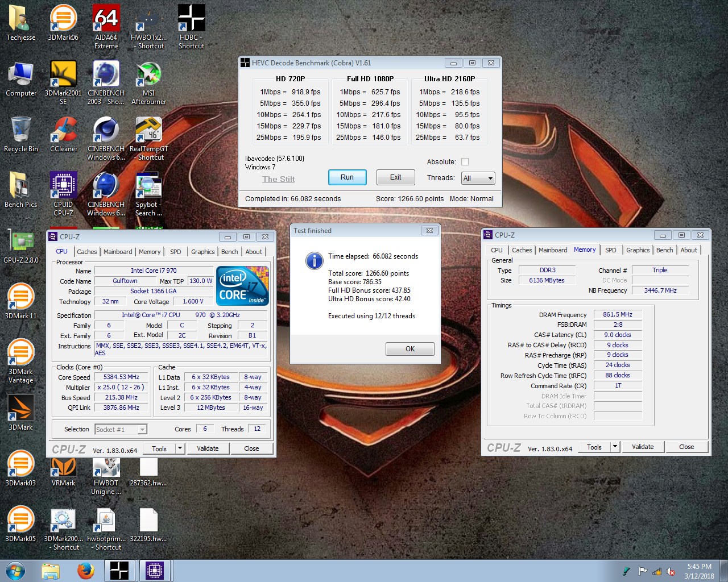Launch GPU-Z.2.8.0 icon
The width and height of the screenshot is (728, 582).
coord(21,246)
